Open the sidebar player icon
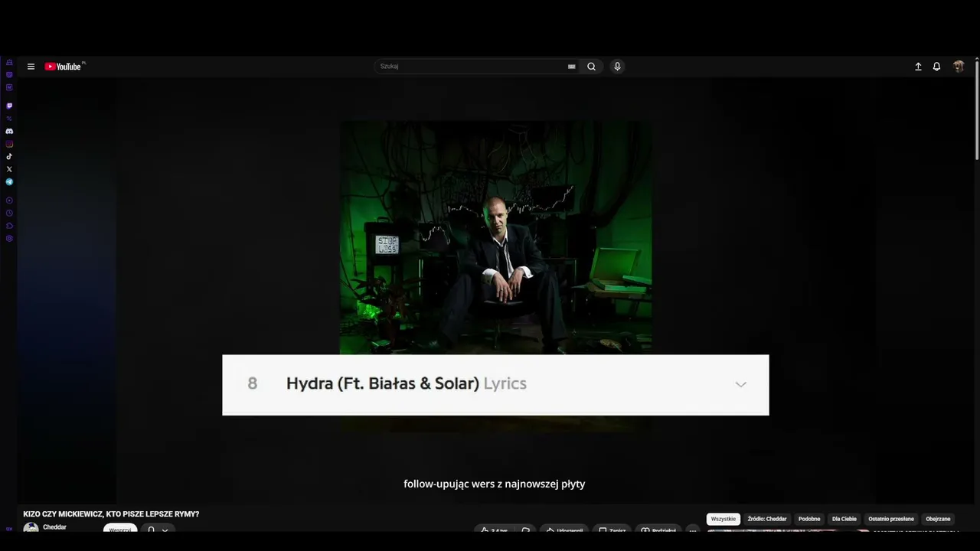 pyautogui.click(x=9, y=201)
